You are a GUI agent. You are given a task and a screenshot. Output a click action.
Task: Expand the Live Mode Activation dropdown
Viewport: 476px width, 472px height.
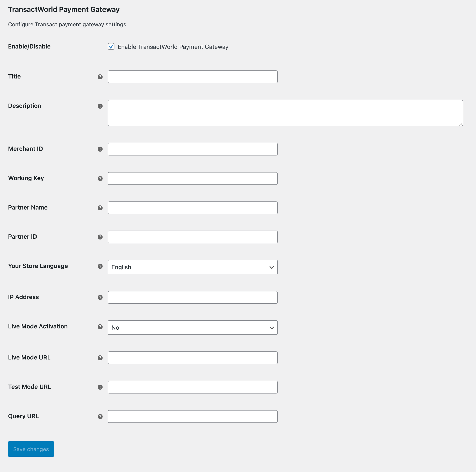pos(192,327)
